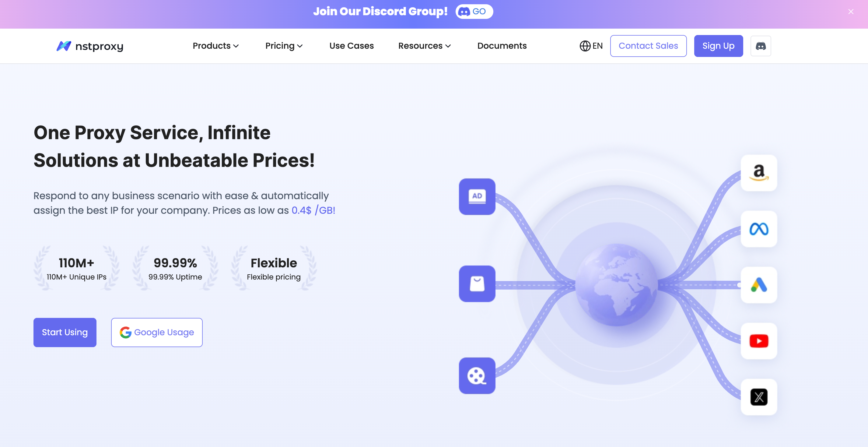
Task: Click the Start Using button
Action: [x=65, y=333]
